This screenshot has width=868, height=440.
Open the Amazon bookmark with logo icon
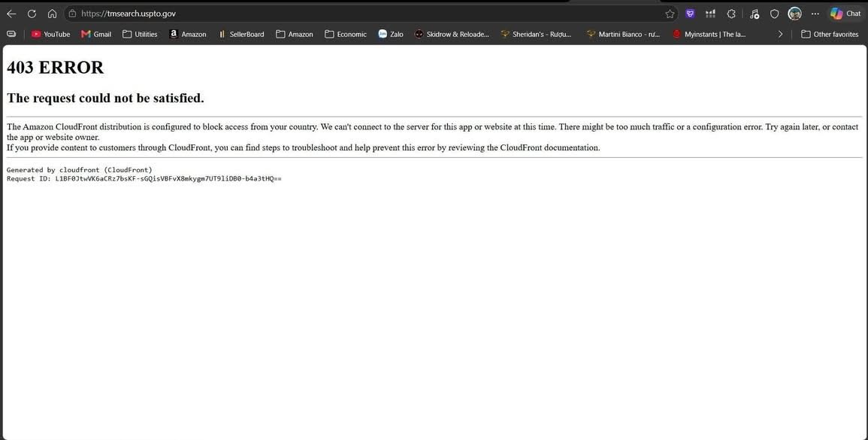pos(188,35)
